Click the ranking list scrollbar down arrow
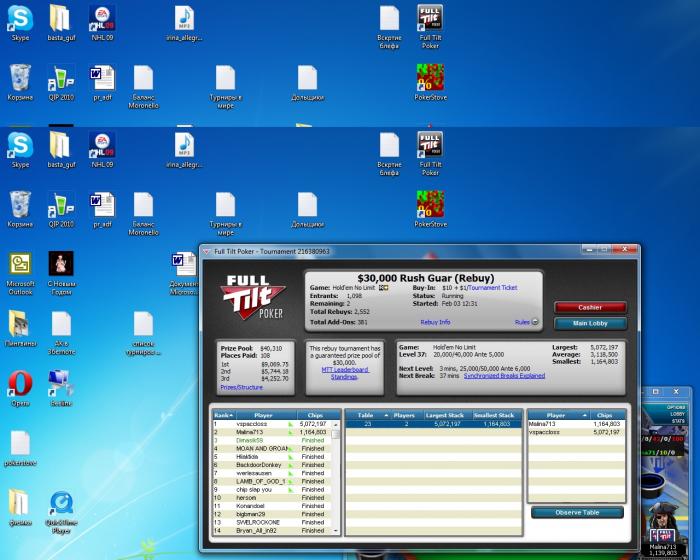Viewport: 700px width, 560px height. point(336,531)
